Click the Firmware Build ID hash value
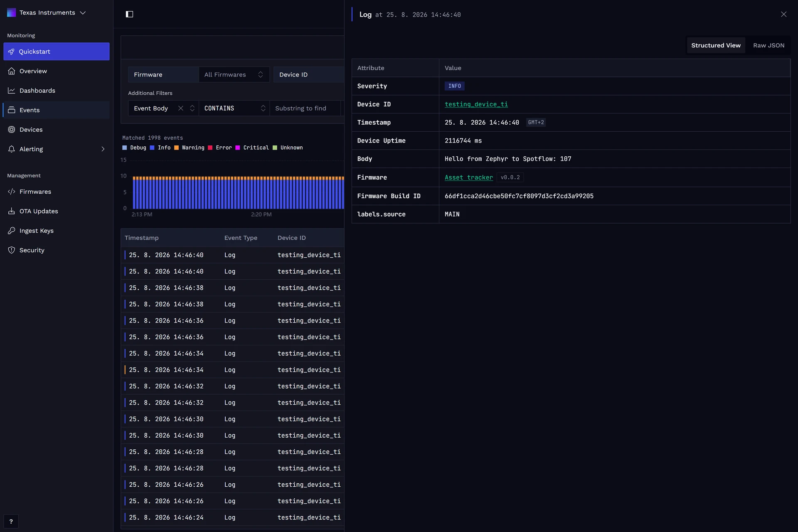This screenshot has height=532, width=798. click(519, 196)
